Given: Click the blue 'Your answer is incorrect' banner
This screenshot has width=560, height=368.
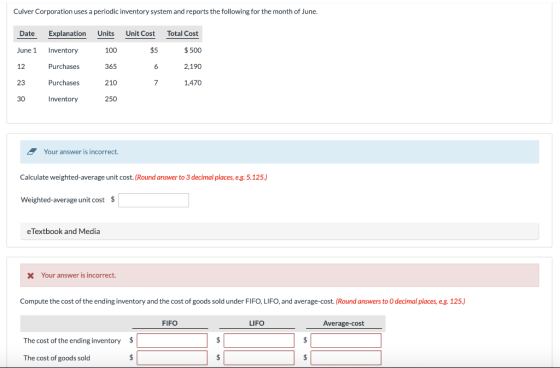Looking at the screenshot, I should tap(279, 152).
